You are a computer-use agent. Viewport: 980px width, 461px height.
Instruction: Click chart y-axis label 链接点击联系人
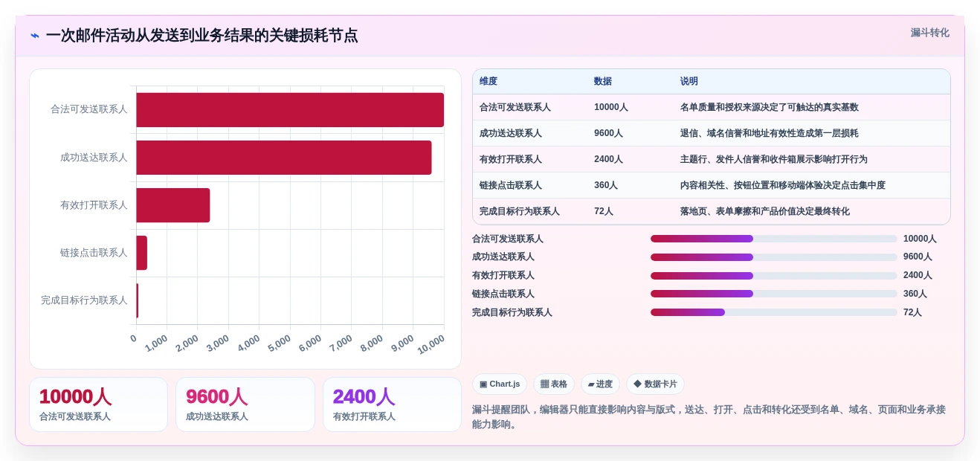(94, 253)
